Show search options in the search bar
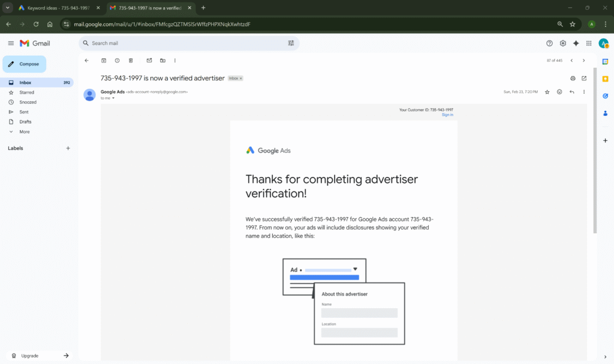Viewport: 614px width, 364px height. tap(291, 43)
